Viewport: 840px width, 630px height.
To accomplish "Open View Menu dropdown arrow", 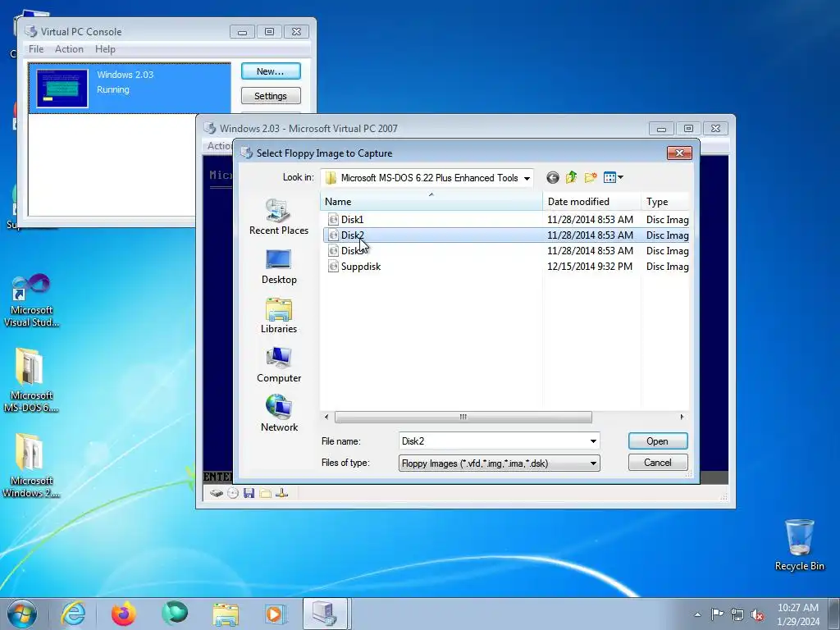I will point(620,177).
